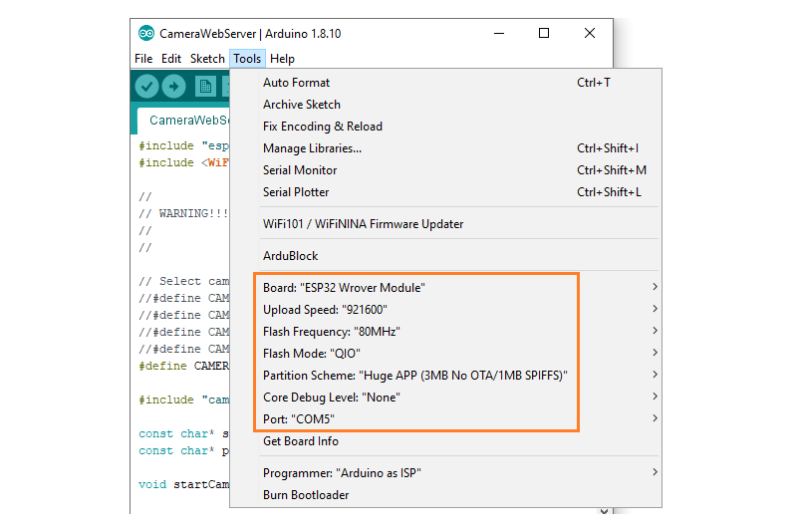797x532 pixels.
Task: Open the Edit menu
Action: point(171,59)
